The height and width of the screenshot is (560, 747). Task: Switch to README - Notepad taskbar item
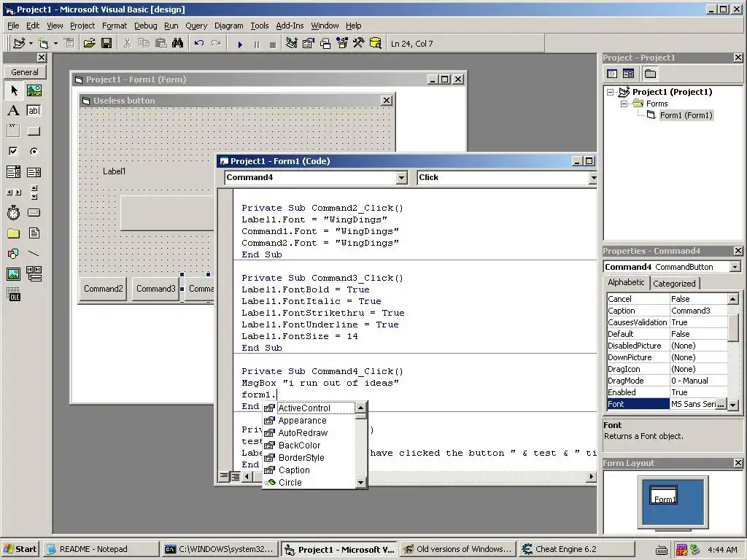coord(101,549)
